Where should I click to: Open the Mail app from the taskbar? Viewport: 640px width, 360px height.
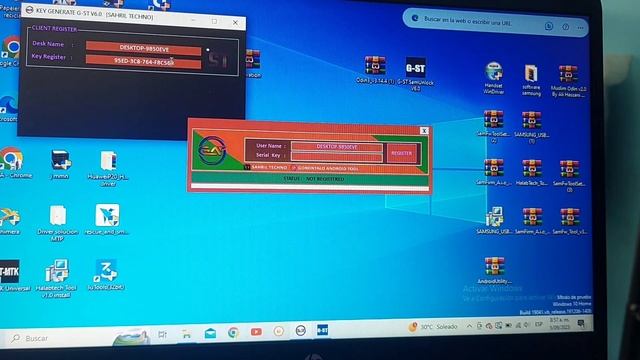click(x=210, y=333)
